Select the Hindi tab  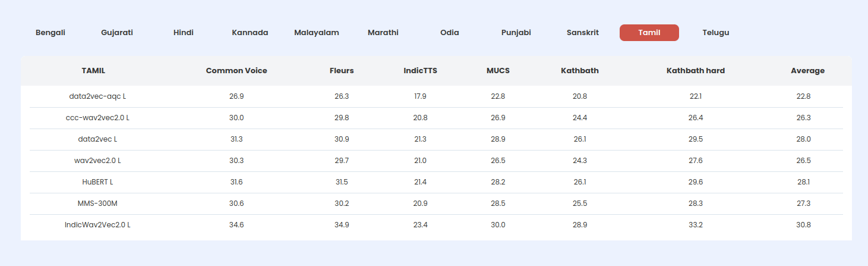[184, 33]
